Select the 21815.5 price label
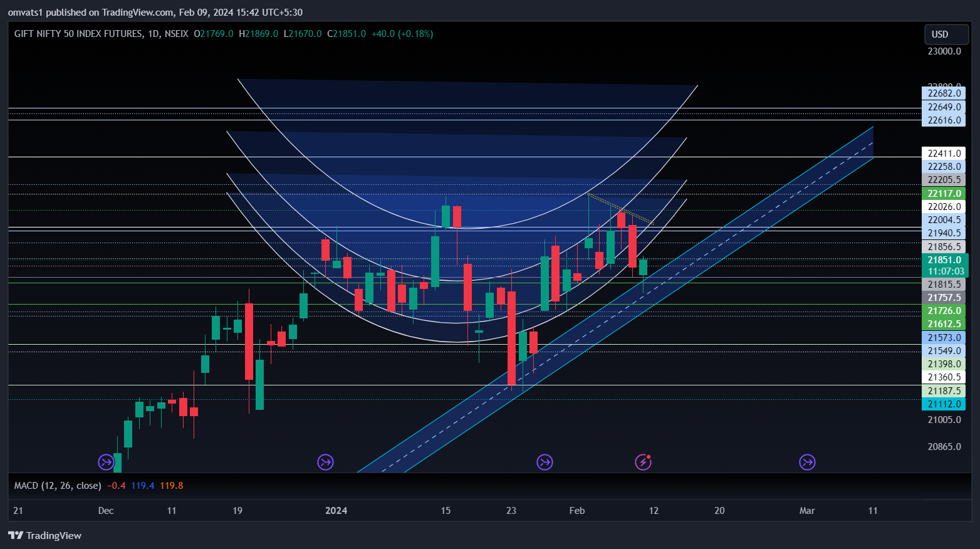The height and width of the screenshot is (549, 980). tap(944, 285)
